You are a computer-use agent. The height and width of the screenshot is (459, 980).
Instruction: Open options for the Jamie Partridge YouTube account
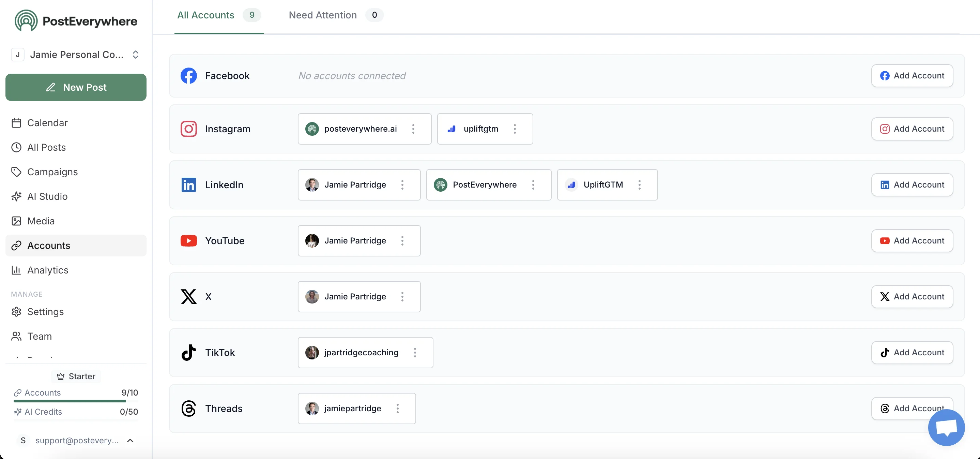point(402,240)
